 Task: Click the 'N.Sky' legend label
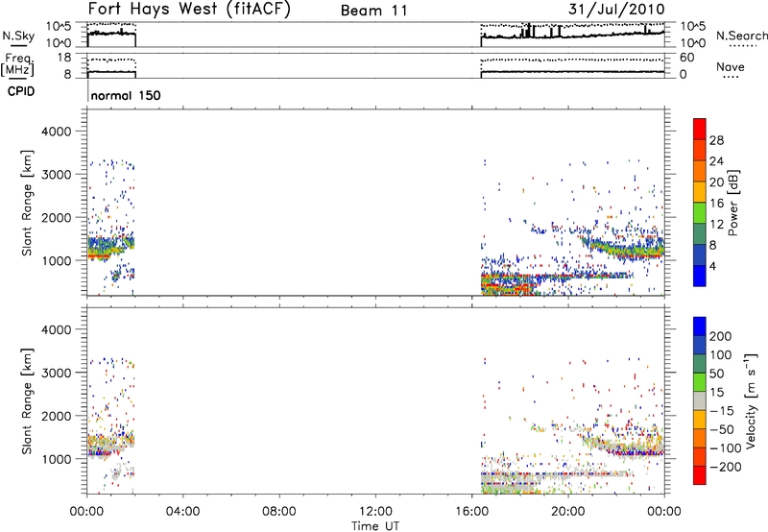coord(18,36)
